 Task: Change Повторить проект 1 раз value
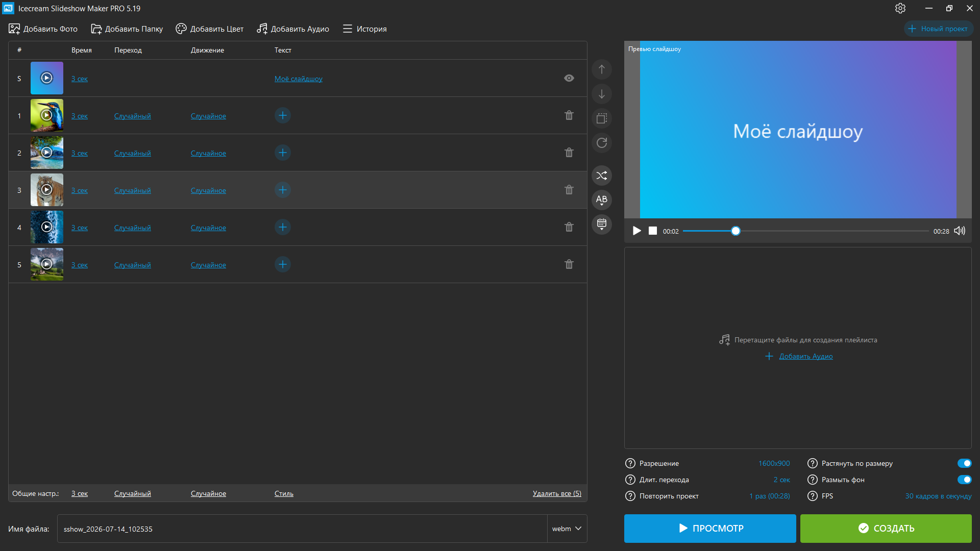click(x=770, y=496)
